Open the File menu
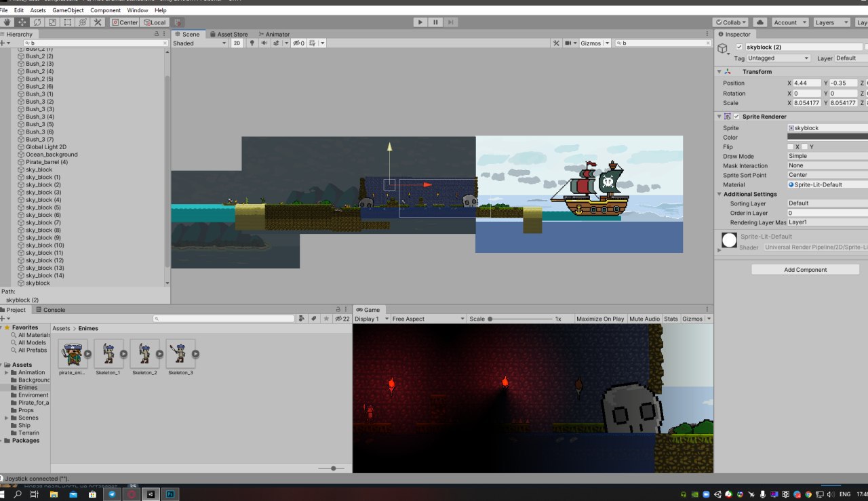868x501 pixels. coord(3,10)
